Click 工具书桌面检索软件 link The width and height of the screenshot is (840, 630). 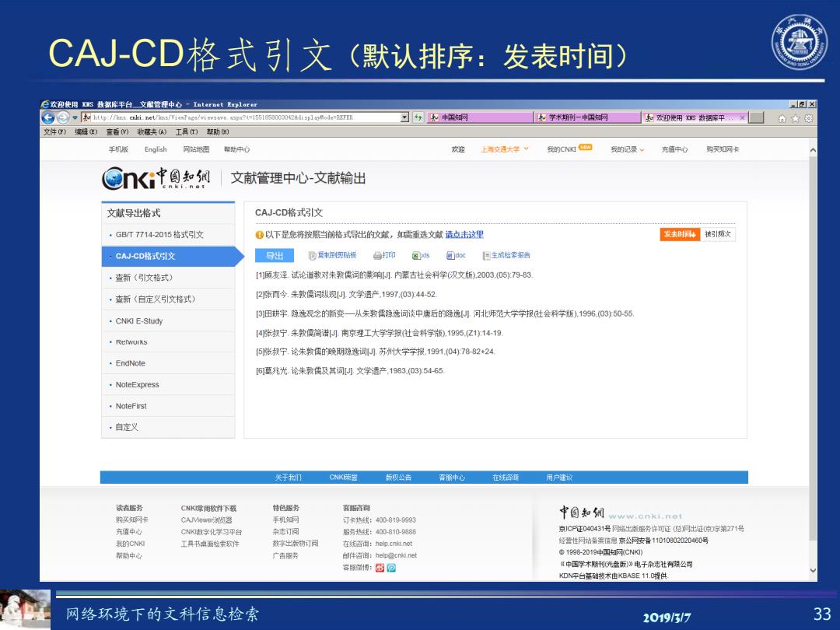point(210,544)
